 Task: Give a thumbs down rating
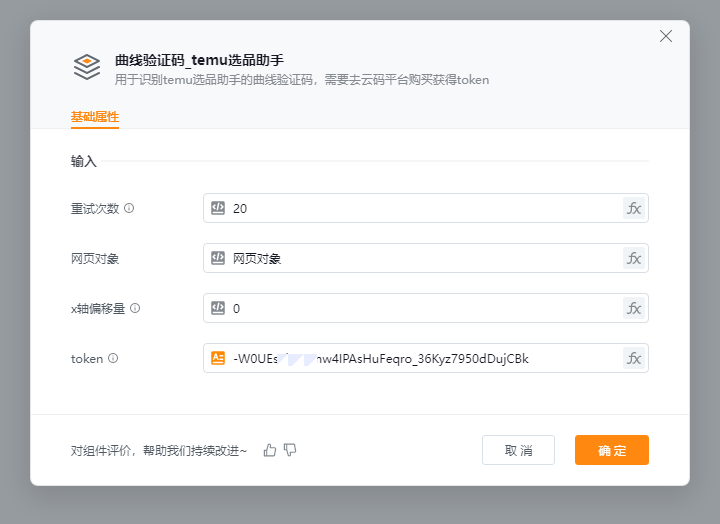click(x=290, y=450)
